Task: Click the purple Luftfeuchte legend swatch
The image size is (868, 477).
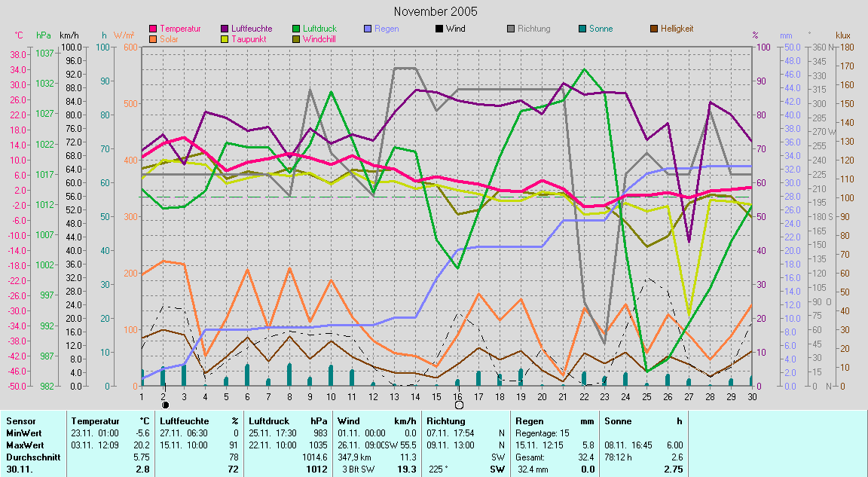Action: [225, 29]
